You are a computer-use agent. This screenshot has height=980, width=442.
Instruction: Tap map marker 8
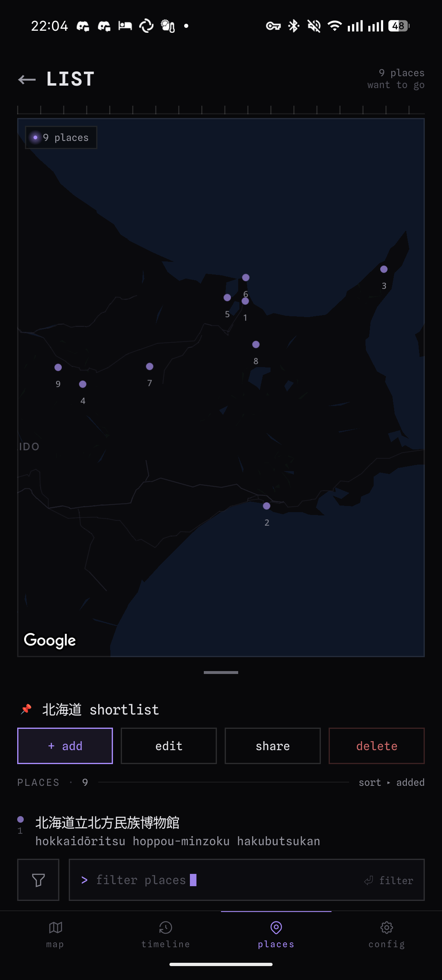pyautogui.click(x=256, y=345)
